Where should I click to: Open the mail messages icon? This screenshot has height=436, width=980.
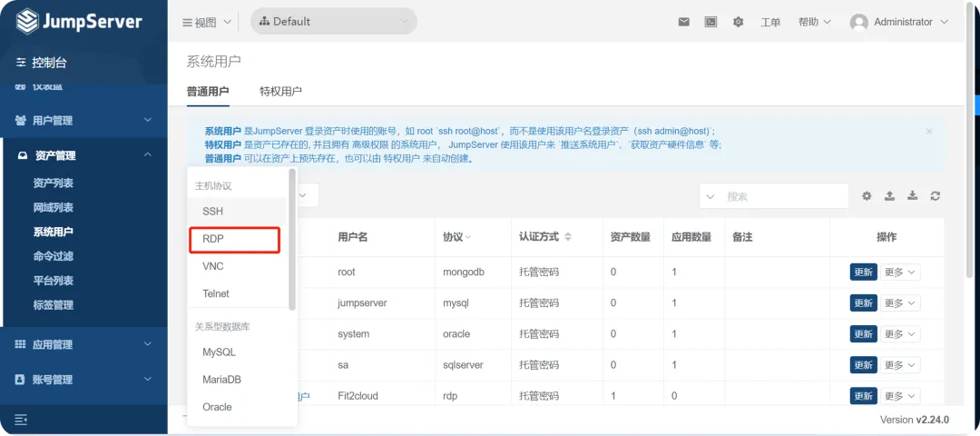coord(684,22)
